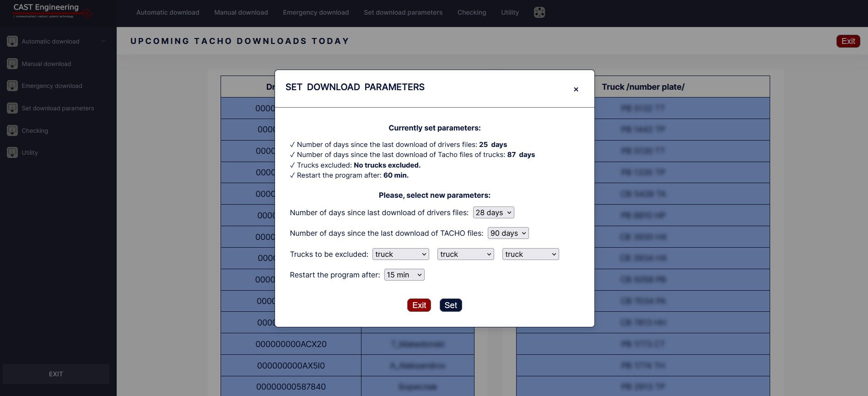Open the second excluded truck dropdown
Image resolution: width=868 pixels, height=396 pixels.
(466, 254)
